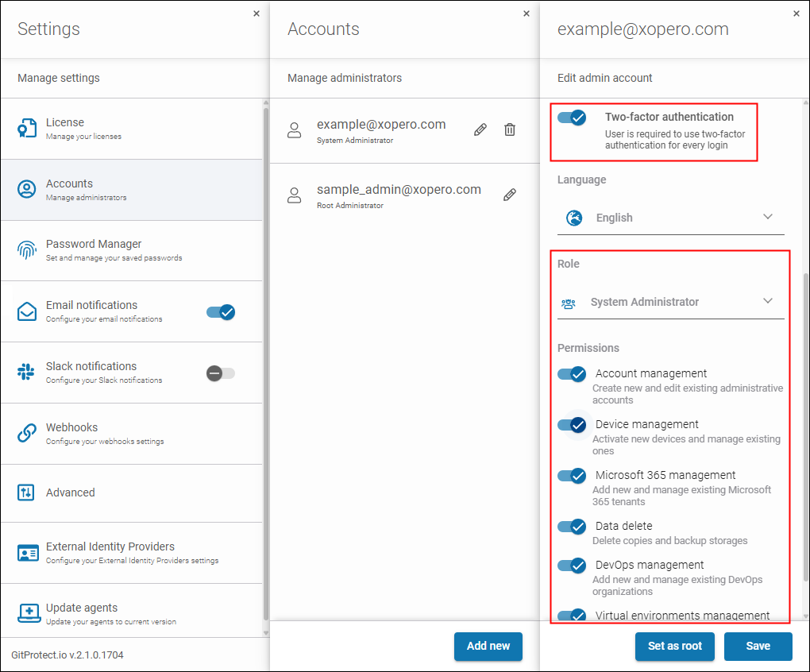Click the globe icon beside English
810x672 pixels.
point(574,217)
